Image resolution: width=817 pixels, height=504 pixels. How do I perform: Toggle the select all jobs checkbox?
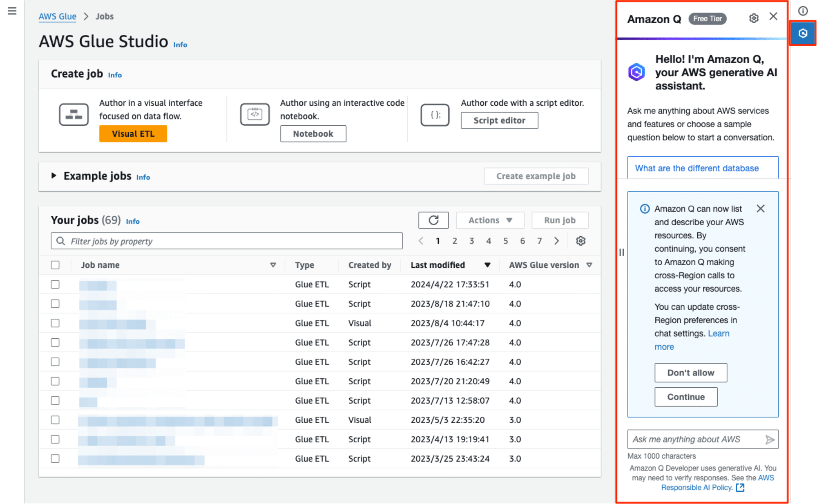pos(55,265)
